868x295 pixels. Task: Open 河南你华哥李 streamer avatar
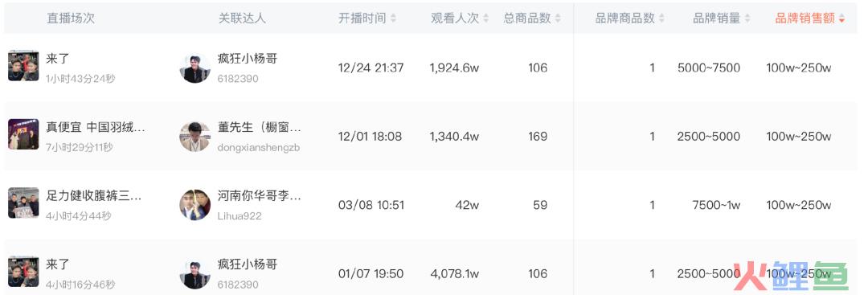pos(194,205)
